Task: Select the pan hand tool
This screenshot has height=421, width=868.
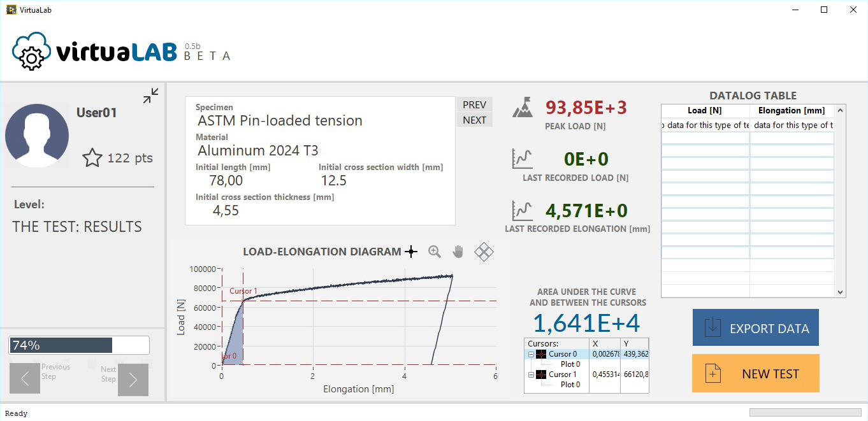Action: (458, 252)
